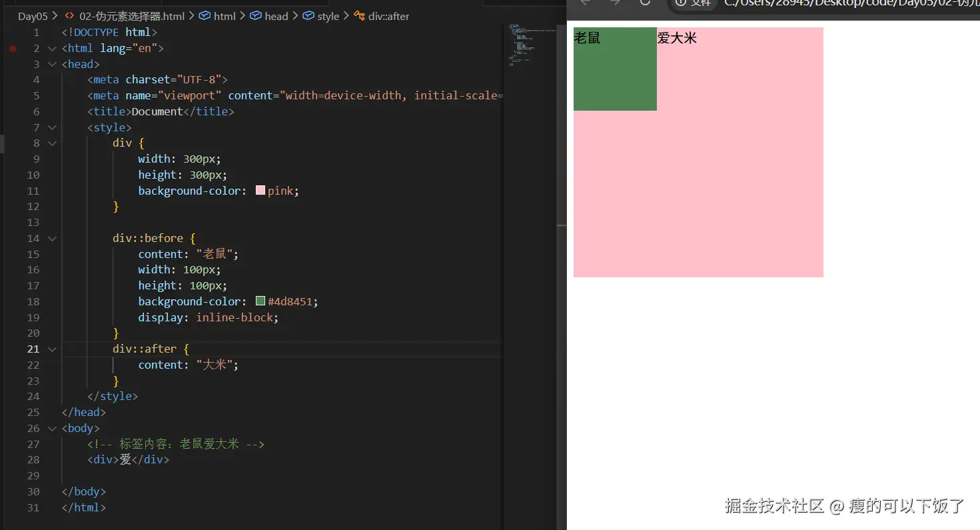The image size is (980, 530).
Task: Click the green 老鼠 box in the browser page
Action: point(615,69)
